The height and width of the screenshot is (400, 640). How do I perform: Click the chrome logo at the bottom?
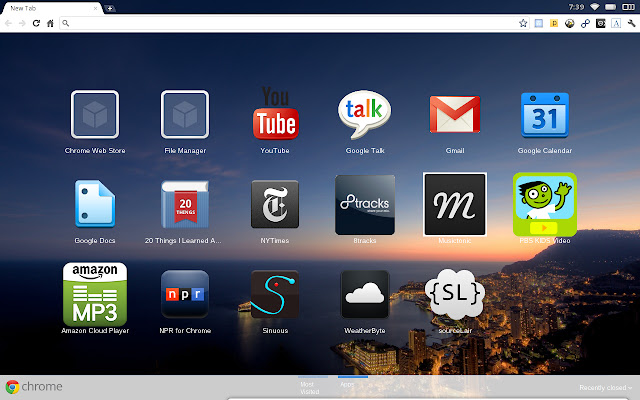[34, 387]
